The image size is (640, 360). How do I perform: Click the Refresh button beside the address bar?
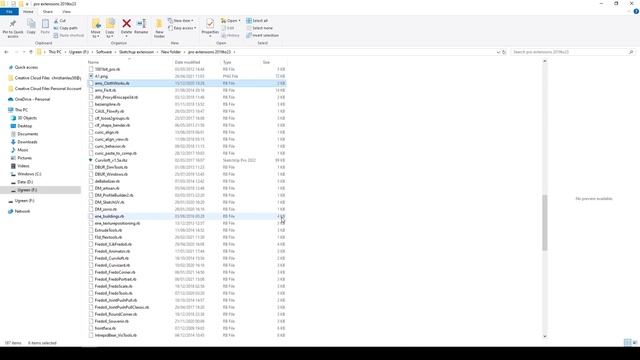tap(504, 52)
